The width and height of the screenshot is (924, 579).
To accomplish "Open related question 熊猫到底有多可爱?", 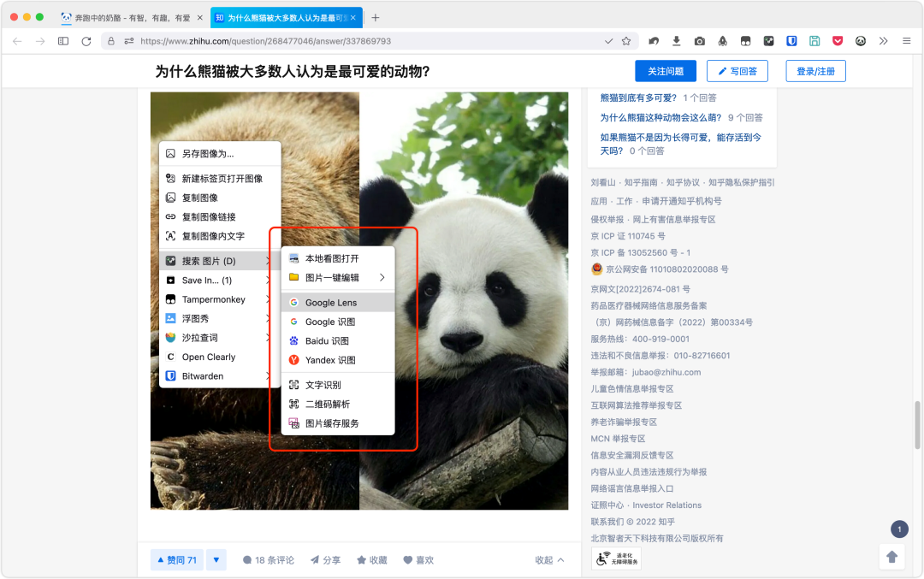I will click(638, 97).
